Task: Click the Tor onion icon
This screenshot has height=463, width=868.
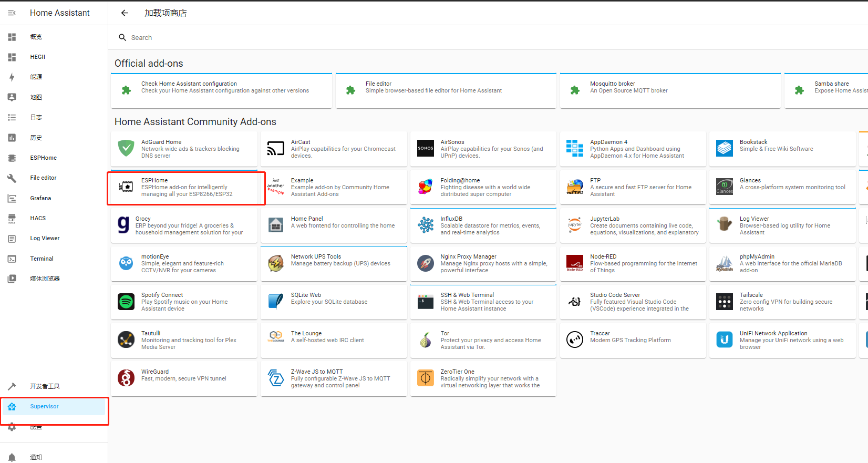Action: 425,340
